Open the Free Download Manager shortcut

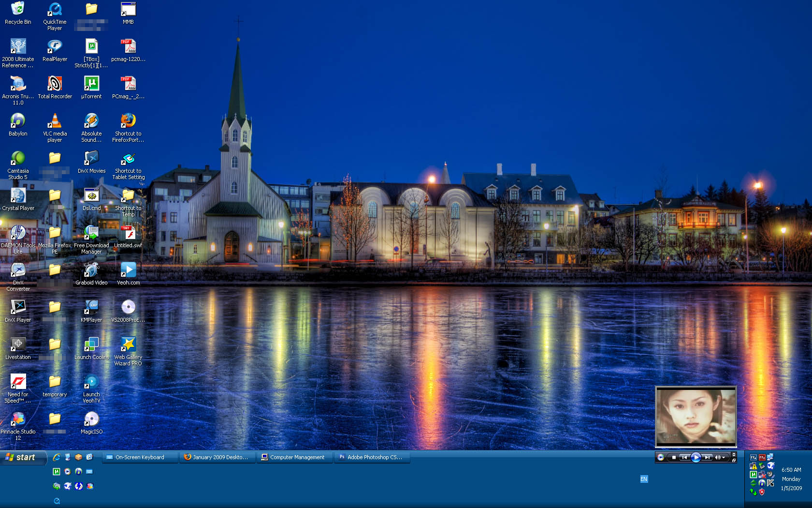[91, 233]
